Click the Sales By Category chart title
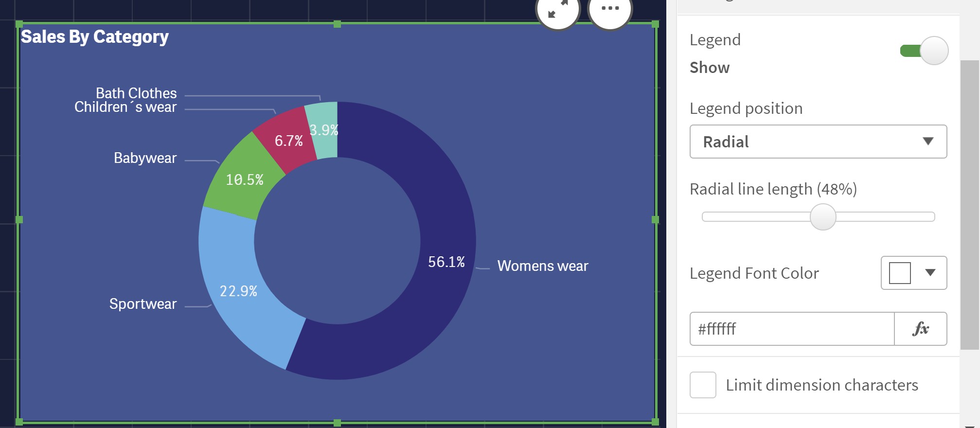980x428 pixels. (95, 37)
